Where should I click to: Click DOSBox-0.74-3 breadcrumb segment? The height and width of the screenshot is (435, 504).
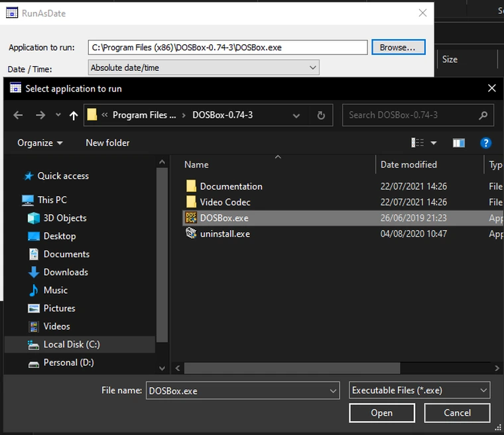222,115
